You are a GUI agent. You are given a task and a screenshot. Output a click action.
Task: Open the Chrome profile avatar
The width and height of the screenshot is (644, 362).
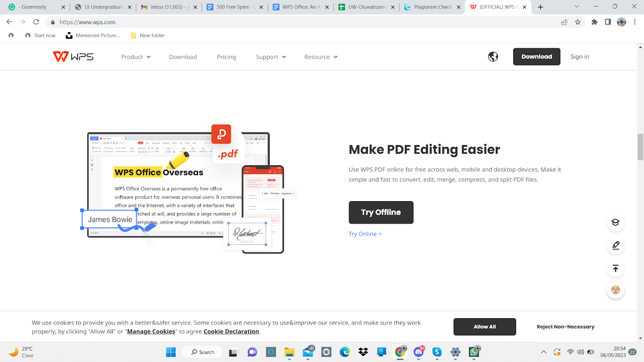tap(621, 22)
